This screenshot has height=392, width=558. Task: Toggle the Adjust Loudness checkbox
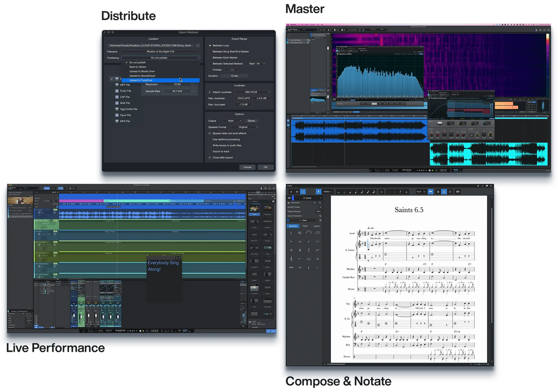(210, 92)
